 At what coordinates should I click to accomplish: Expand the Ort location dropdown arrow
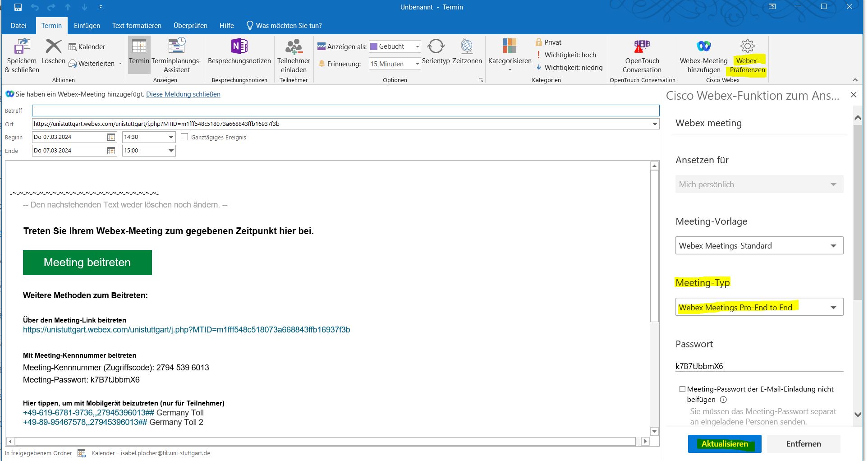pyautogui.click(x=655, y=124)
